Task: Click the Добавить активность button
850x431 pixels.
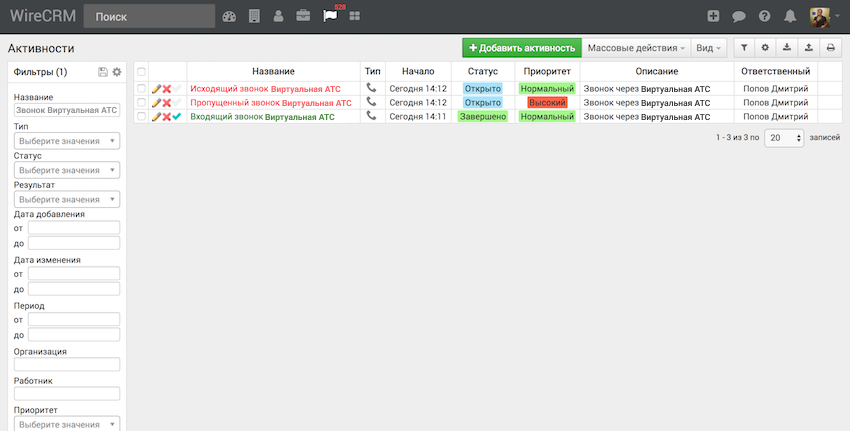Action: [521, 48]
